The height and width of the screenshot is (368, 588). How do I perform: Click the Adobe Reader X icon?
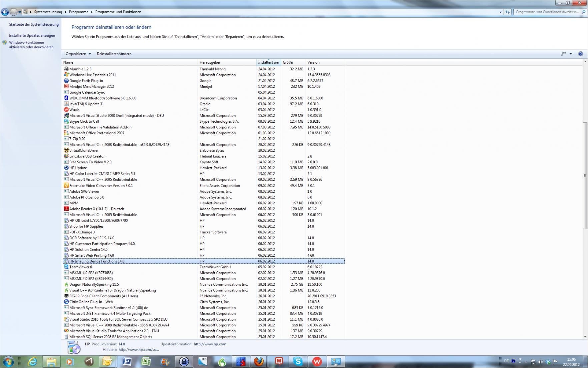(66, 209)
